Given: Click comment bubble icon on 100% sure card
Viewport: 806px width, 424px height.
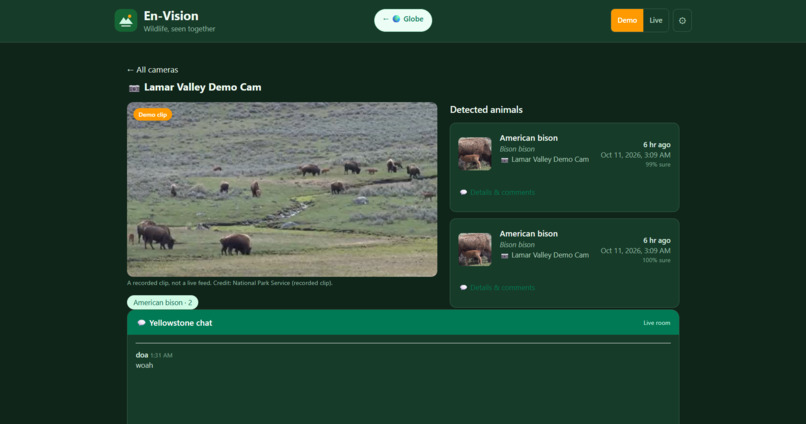Looking at the screenshot, I should (x=463, y=288).
